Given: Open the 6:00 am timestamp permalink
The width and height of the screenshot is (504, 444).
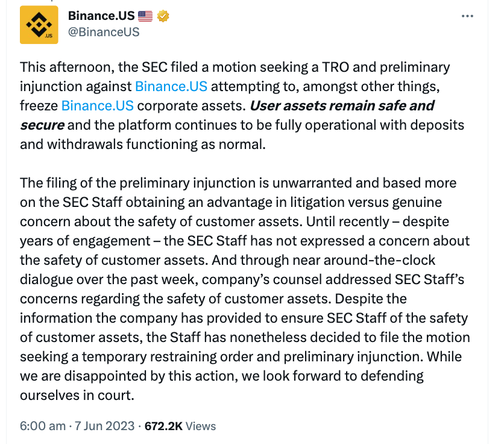Looking at the screenshot, I should [42, 426].
